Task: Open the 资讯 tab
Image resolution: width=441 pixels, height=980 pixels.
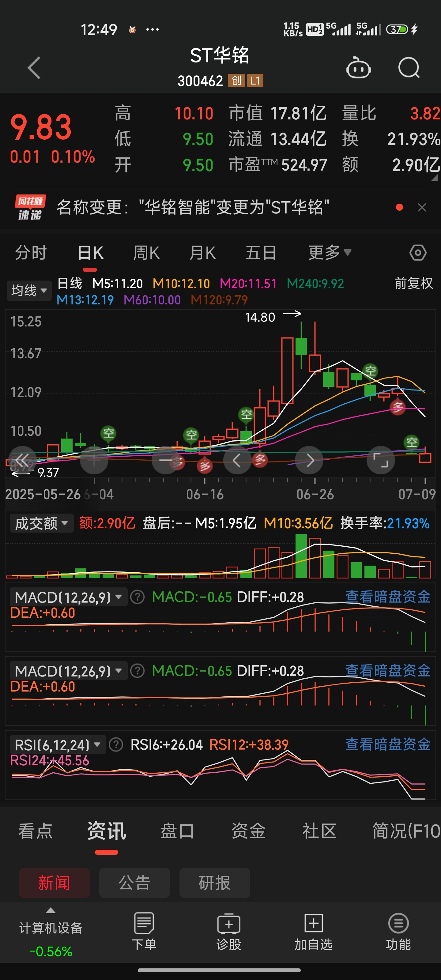Action: [107, 831]
